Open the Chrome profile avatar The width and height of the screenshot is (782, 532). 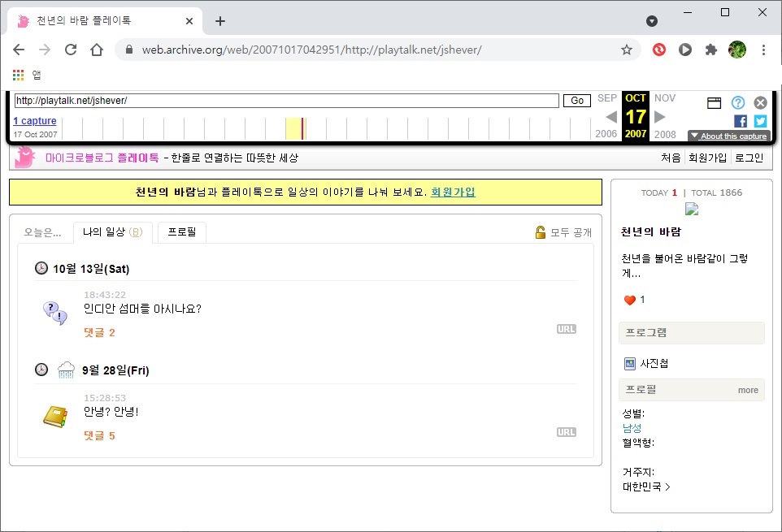737,50
